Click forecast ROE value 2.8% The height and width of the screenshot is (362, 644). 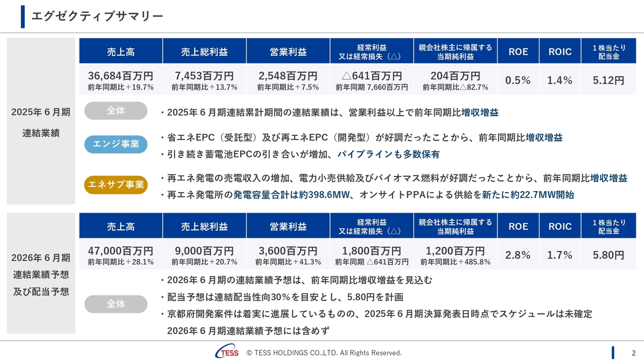[518, 255]
